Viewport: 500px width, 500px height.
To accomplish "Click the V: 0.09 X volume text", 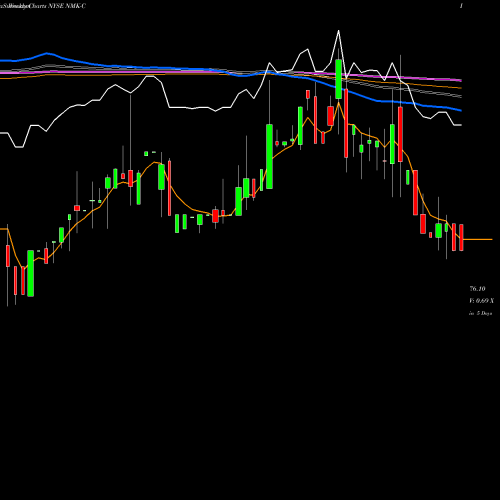I will [x=481, y=301].
